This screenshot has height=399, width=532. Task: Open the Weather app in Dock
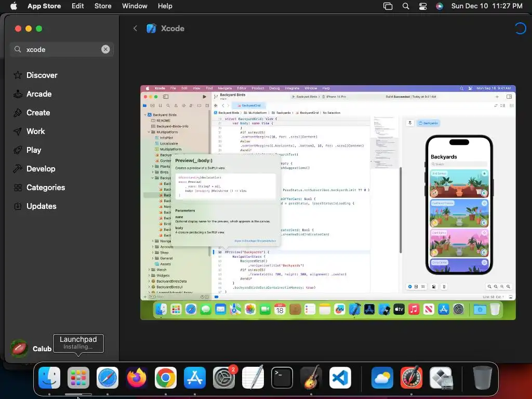382,378
